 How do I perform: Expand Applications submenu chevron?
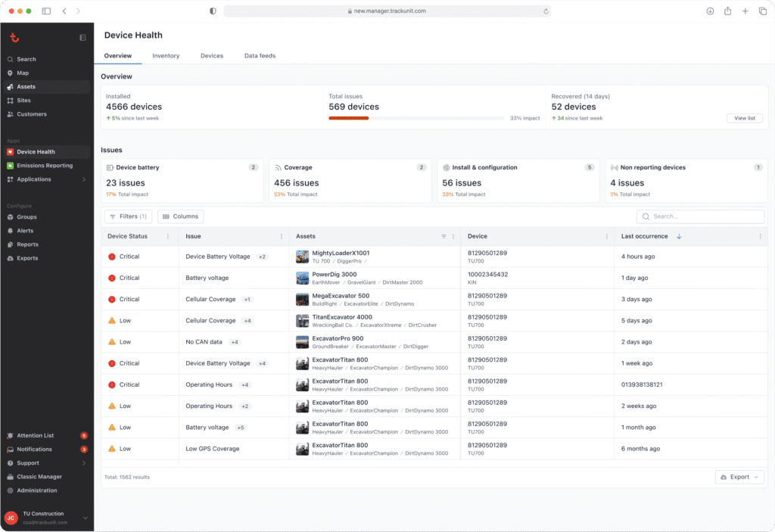pos(84,179)
